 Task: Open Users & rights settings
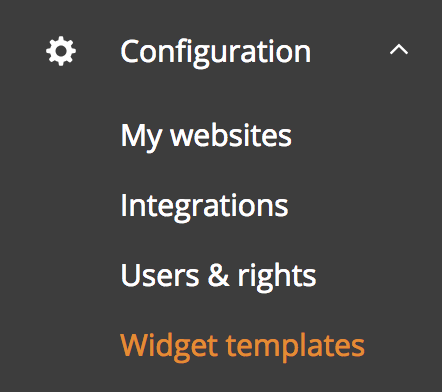tap(218, 276)
